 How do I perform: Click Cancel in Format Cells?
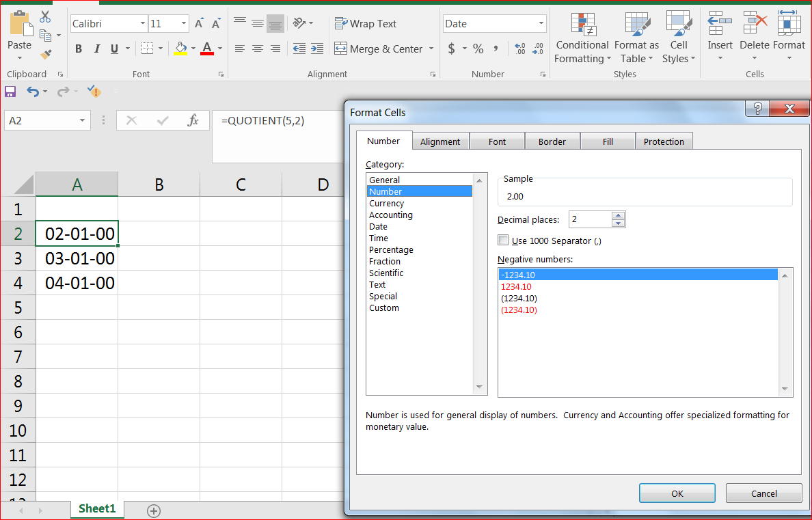click(764, 493)
